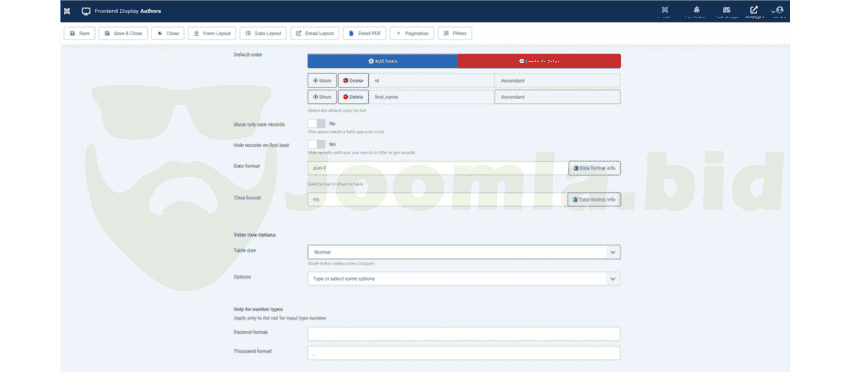The width and height of the screenshot is (850, 372).
Task: Click the Joomla logo in header corner
Action: coord(67,11)
